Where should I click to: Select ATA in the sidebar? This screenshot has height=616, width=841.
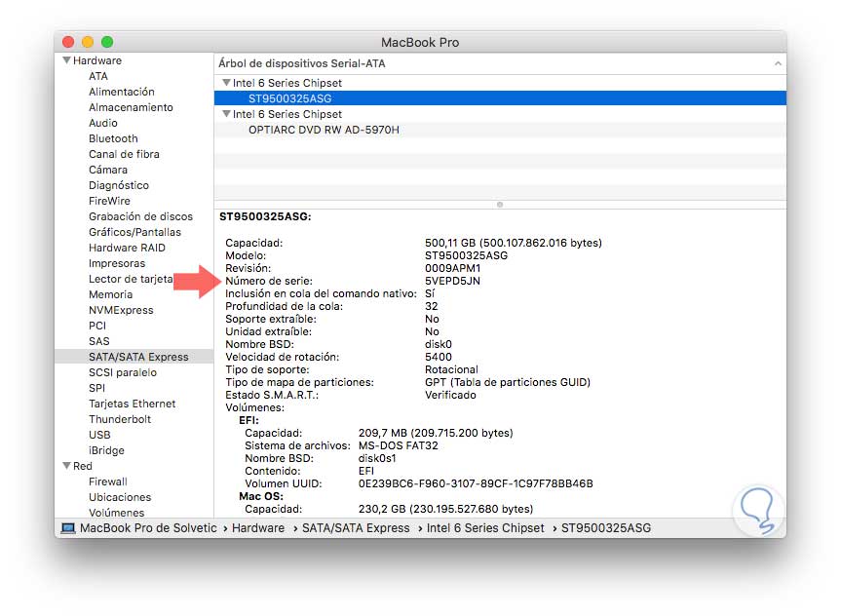pos(98,76)
